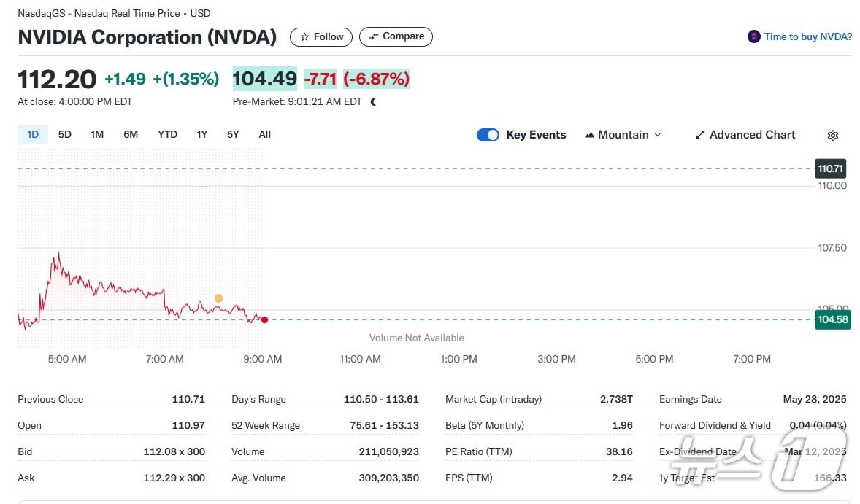Click the mountain chart type icon
Viewport: 860px width, 504px height.
[x=590, y=135]
